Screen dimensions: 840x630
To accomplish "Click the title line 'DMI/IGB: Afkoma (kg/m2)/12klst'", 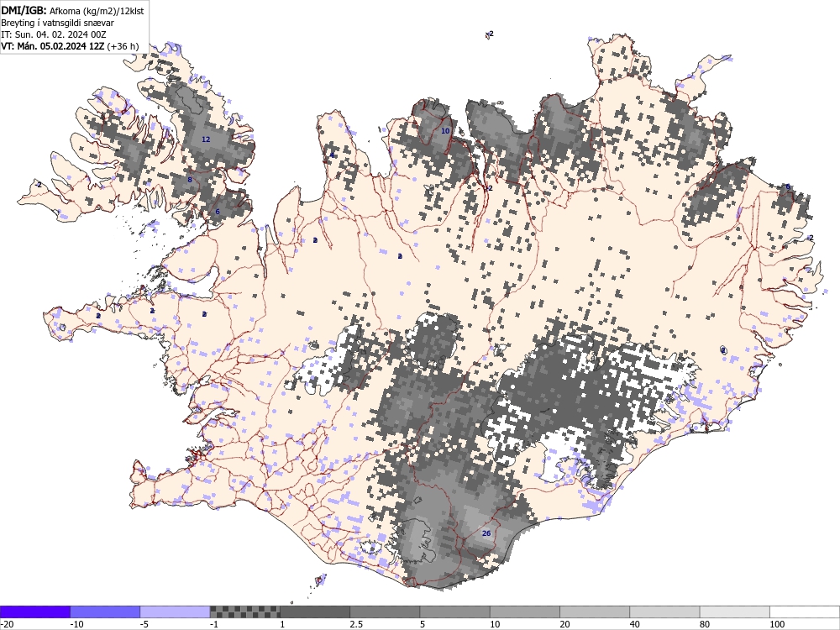I will coord(72,11).
